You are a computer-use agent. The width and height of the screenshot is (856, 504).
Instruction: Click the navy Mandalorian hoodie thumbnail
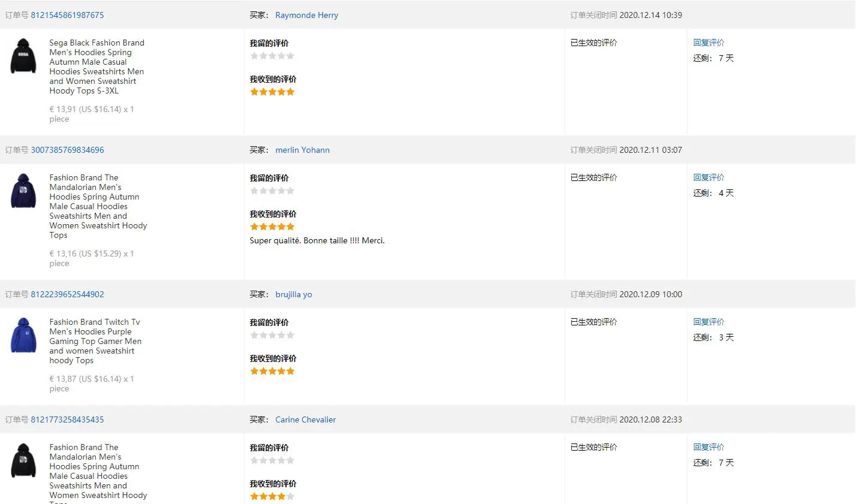[x=23, y=191]
